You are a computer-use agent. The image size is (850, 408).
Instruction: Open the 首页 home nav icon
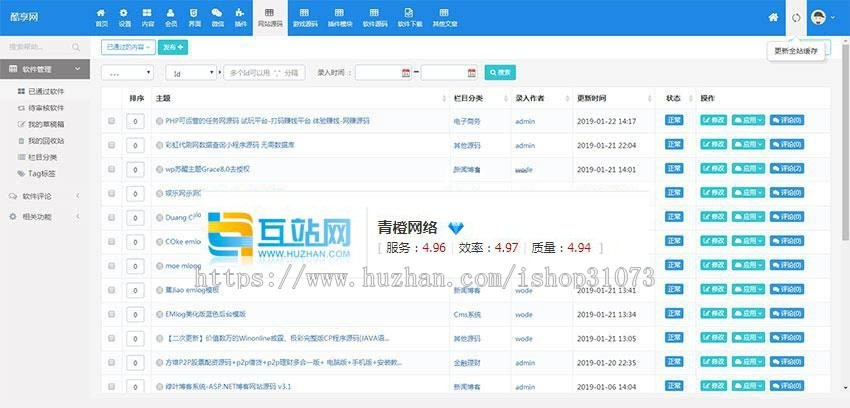[x=101, y=17]
